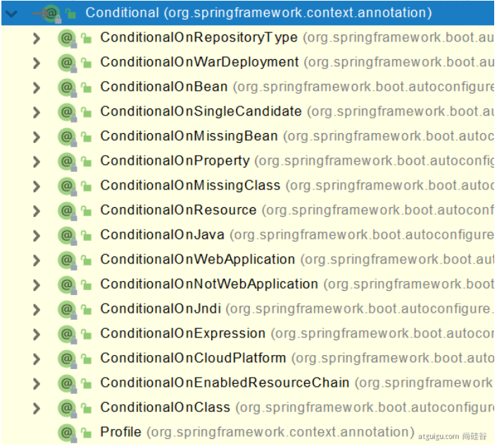
Task: Click the annotation icon beside ConditionalOnCloudPlatform
Action: pos(67,359)
